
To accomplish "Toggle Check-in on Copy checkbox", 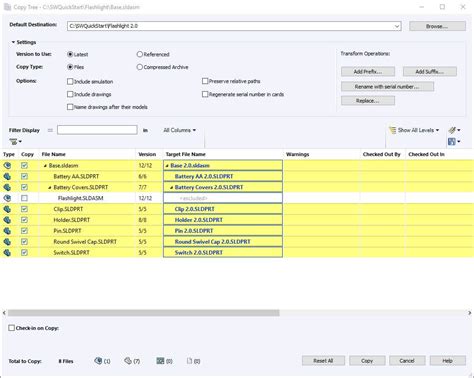I will pyautogui.click(x=11, y=328).
